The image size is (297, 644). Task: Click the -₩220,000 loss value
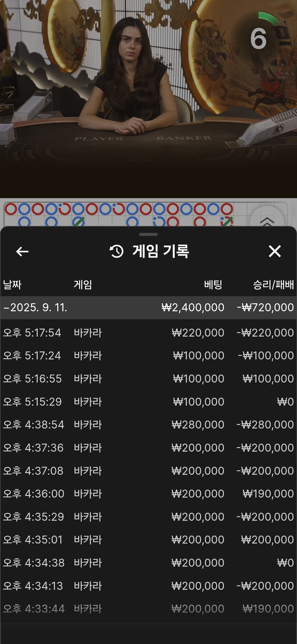(265, 333)
